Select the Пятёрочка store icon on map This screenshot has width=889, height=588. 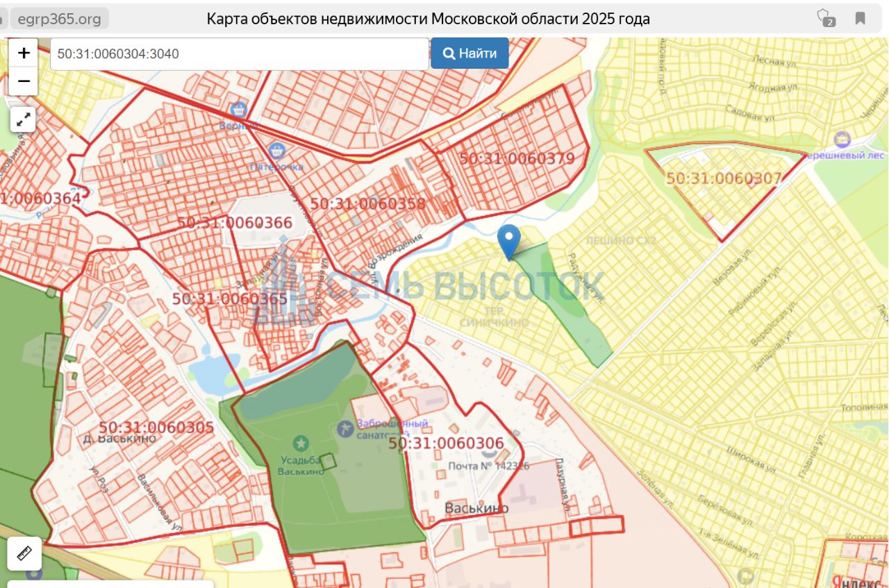[x=276, y=151]
